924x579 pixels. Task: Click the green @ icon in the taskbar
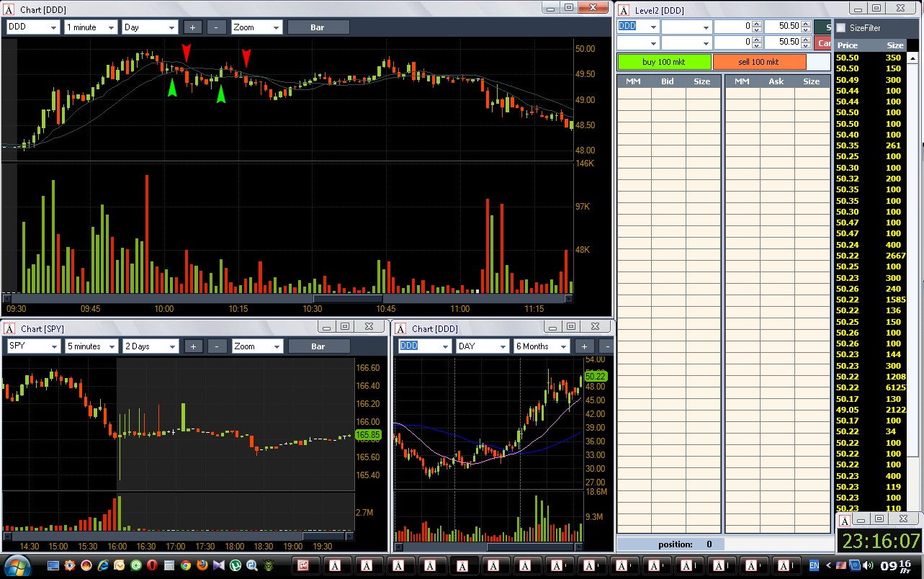coord(136,565)
